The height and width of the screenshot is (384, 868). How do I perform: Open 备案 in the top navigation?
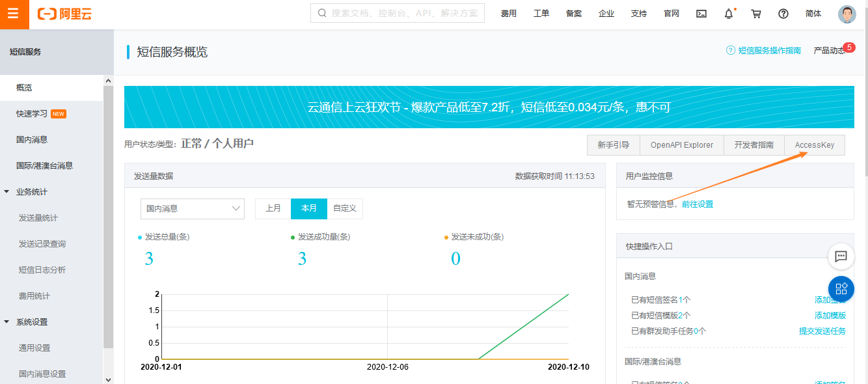pyautogui.click(x=574, y=14)
